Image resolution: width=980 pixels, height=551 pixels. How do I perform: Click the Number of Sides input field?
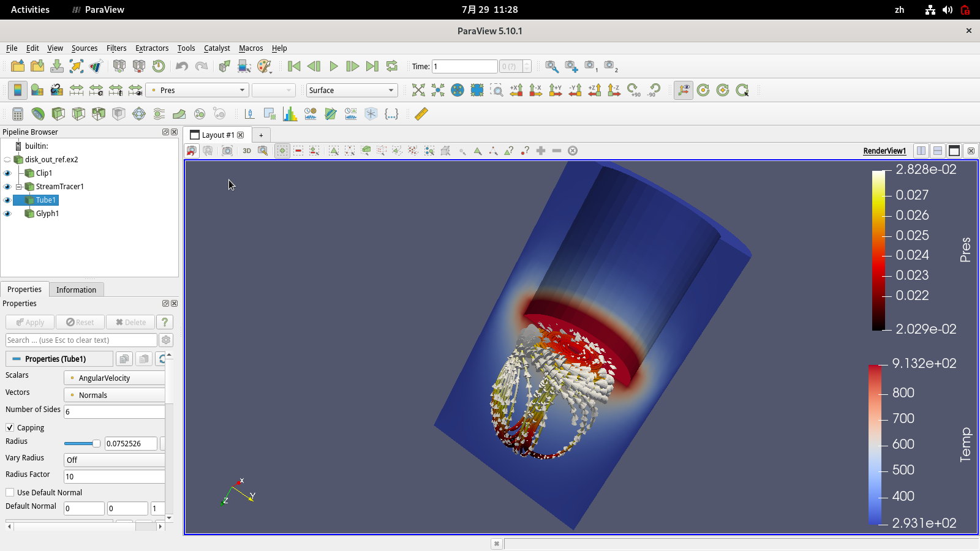tap(115, 411)
